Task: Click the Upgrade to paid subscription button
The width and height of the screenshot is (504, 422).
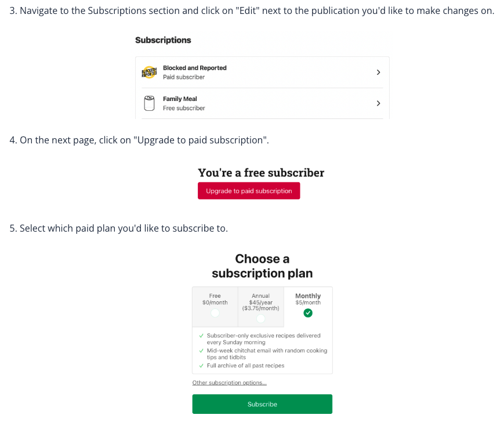Action: pyautogui.click(x=249, y=191)
